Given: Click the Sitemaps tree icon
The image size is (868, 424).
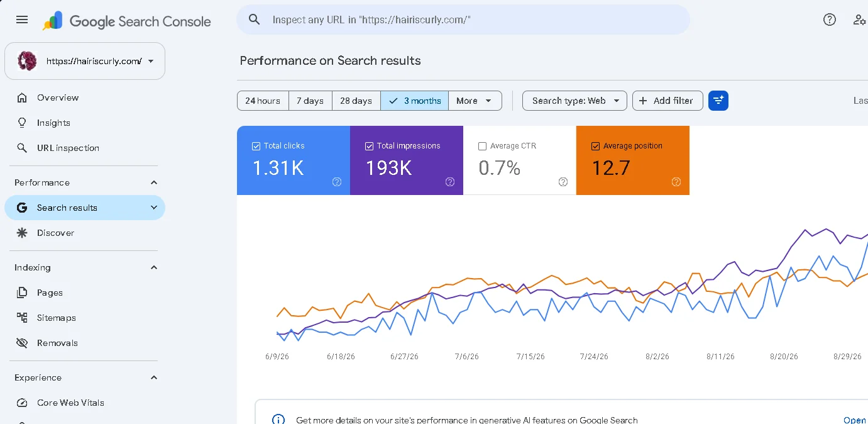Looking at the screenshot, I should click(22, 318).
